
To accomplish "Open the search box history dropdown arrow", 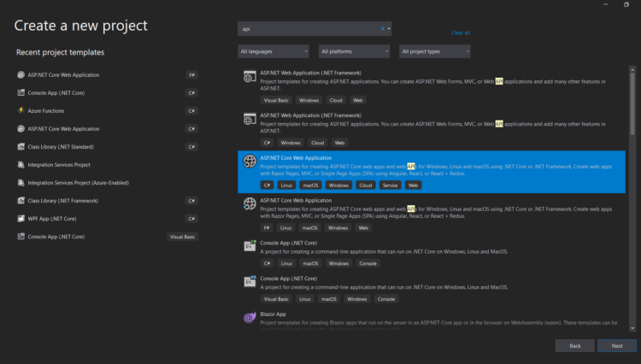I will coord(389,29).
